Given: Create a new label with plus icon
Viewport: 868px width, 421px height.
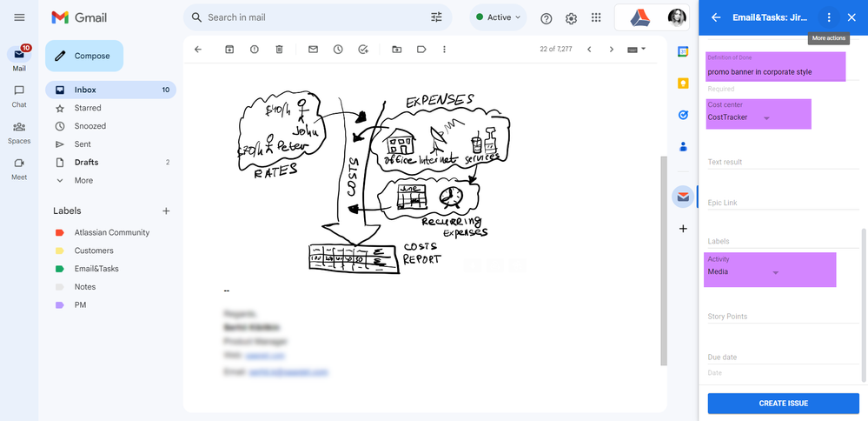Looking at the screenshot, I should pyautogui.click(x=165, y=211).
